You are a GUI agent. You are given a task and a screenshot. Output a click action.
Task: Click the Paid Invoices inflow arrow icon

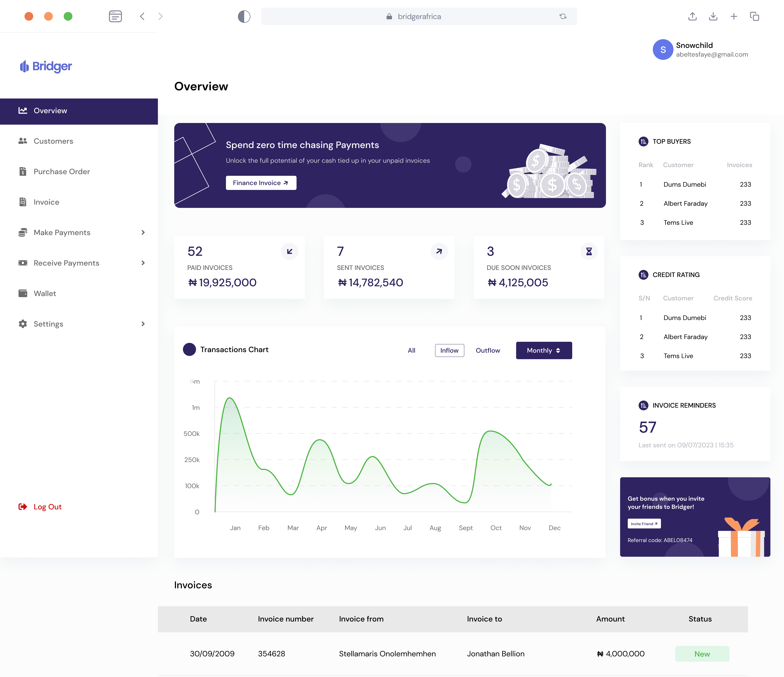coord(290,252)
